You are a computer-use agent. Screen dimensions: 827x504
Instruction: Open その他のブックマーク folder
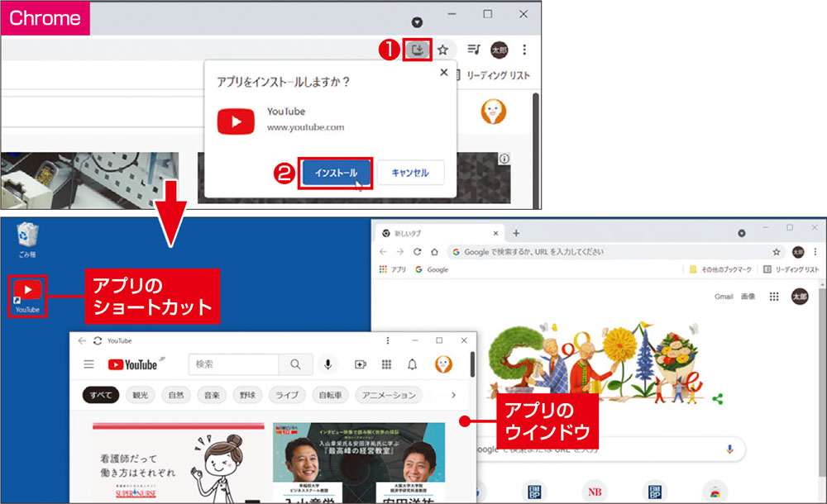720,269
